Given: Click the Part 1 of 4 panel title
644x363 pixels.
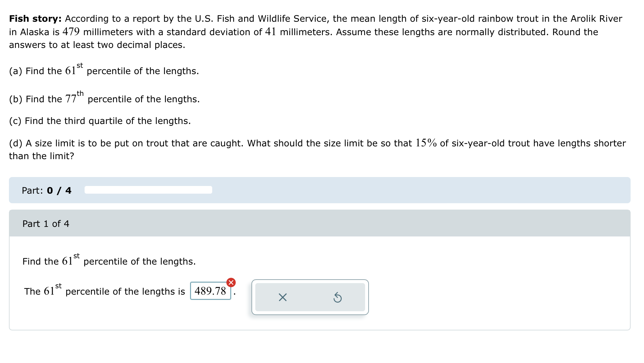Looking at the screenshot, I should click(46, 224).
